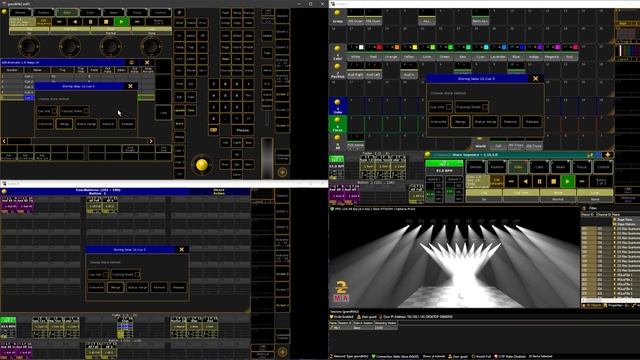640x360 pixels.
Task: Click Overwrite in the command window store dialog
Action: click(x=45, y=124)
